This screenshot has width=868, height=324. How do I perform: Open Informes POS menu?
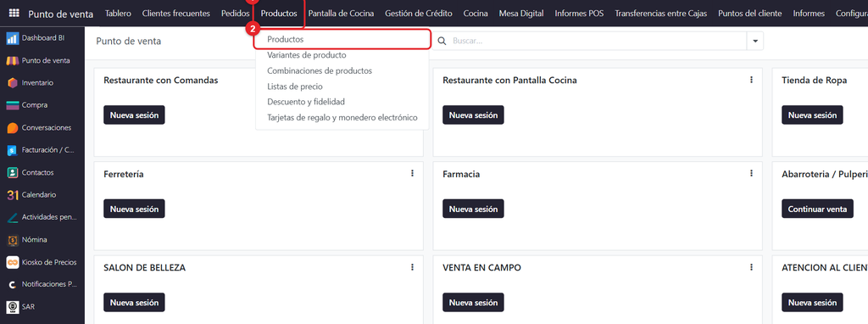579,14
